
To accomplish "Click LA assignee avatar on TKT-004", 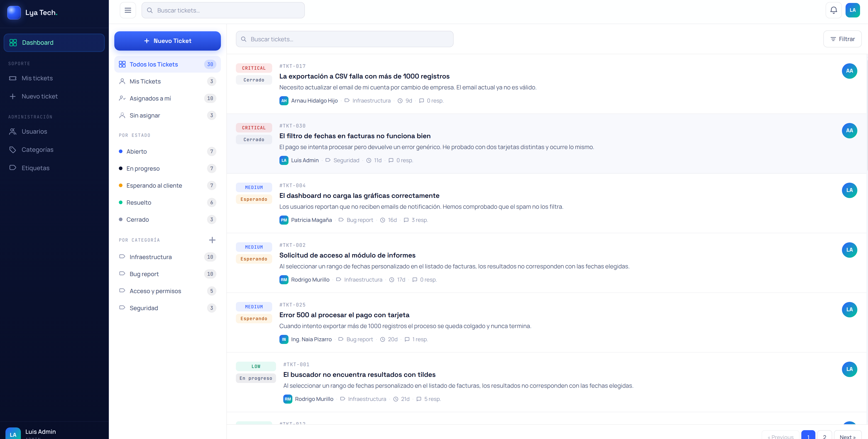I will pos(849,190).
